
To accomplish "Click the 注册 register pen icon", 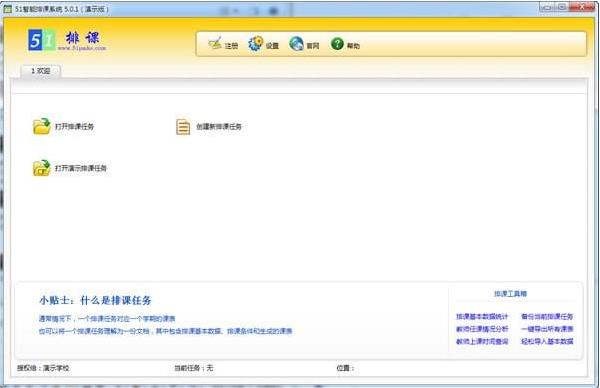I will (x=215, y=44).
